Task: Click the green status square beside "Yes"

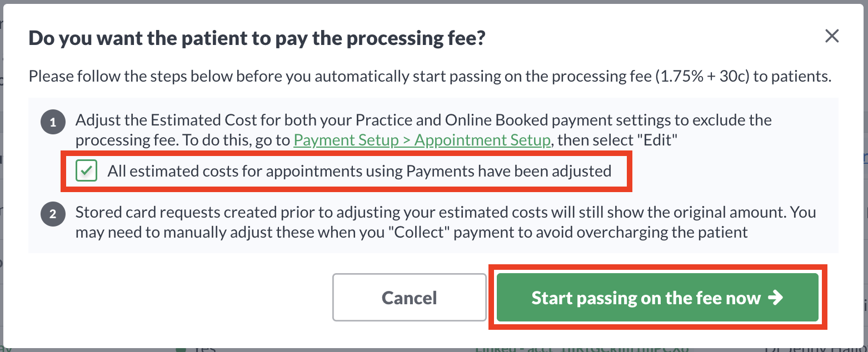Action: [x=179, y=349]
